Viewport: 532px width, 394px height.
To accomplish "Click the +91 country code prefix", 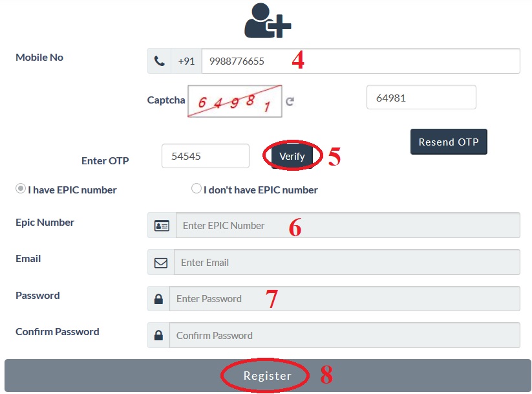I will click(x=186, y=61).
